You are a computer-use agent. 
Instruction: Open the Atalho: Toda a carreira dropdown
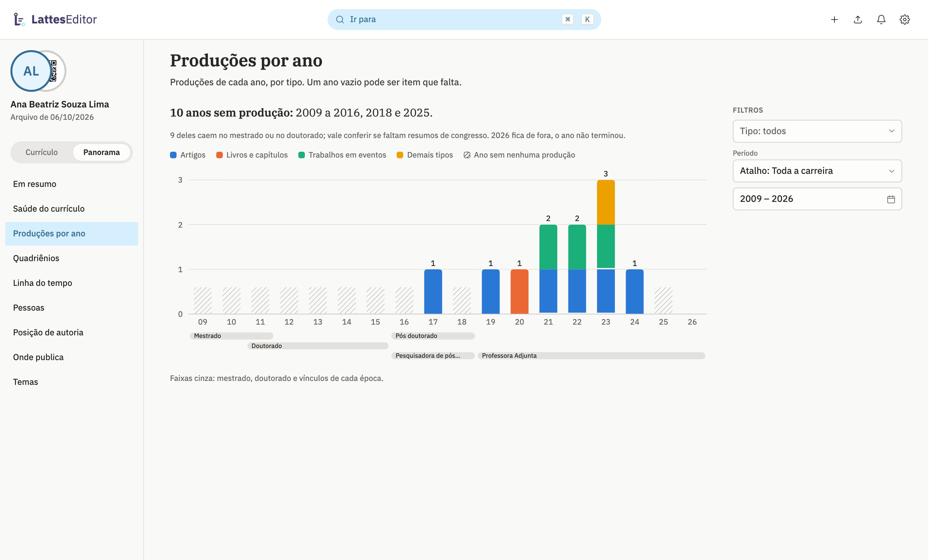point(817,171)
